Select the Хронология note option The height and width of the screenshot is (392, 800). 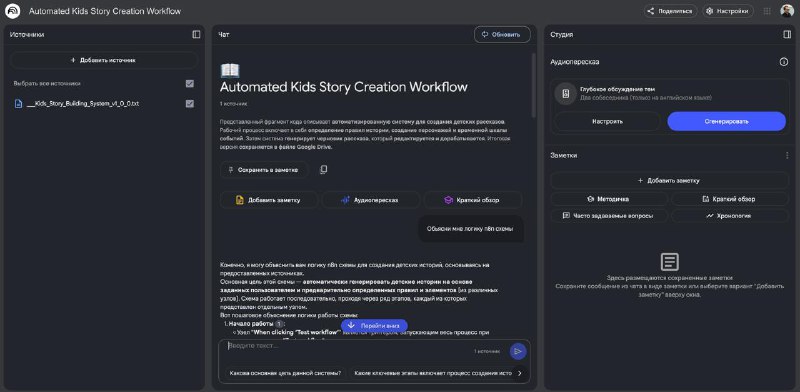730,216
